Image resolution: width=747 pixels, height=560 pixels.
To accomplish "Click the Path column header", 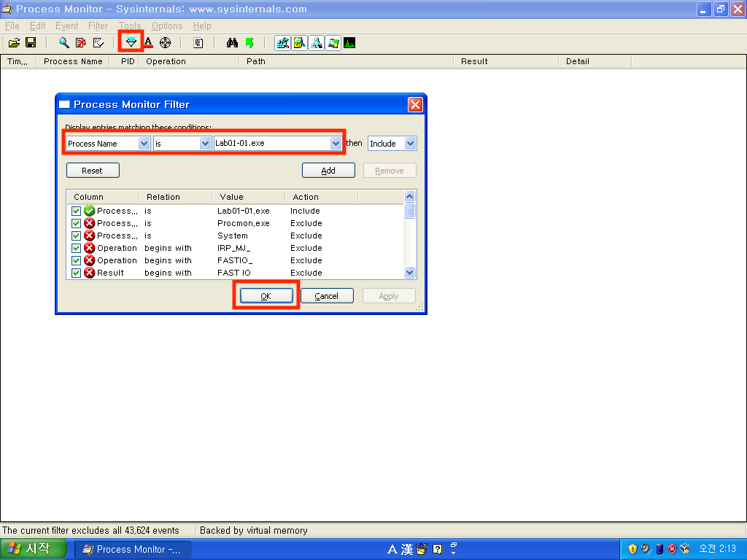I will coord(346,61).
